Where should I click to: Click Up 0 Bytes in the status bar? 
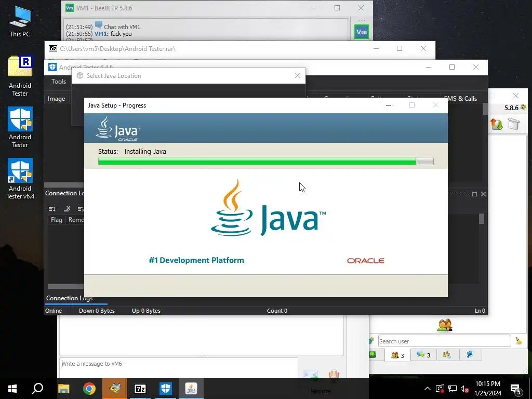(146, 311)
